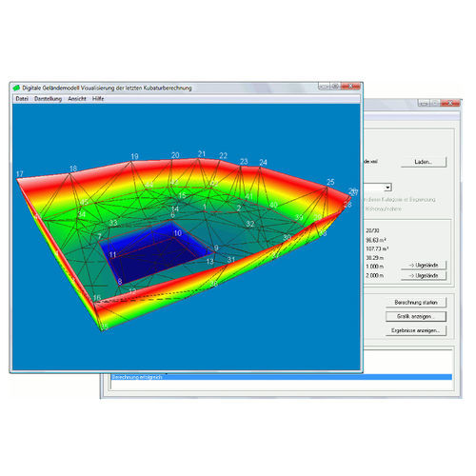Click terrain point label 22
The height and width of the screenshot is (476, 476).
click(224, 156)
